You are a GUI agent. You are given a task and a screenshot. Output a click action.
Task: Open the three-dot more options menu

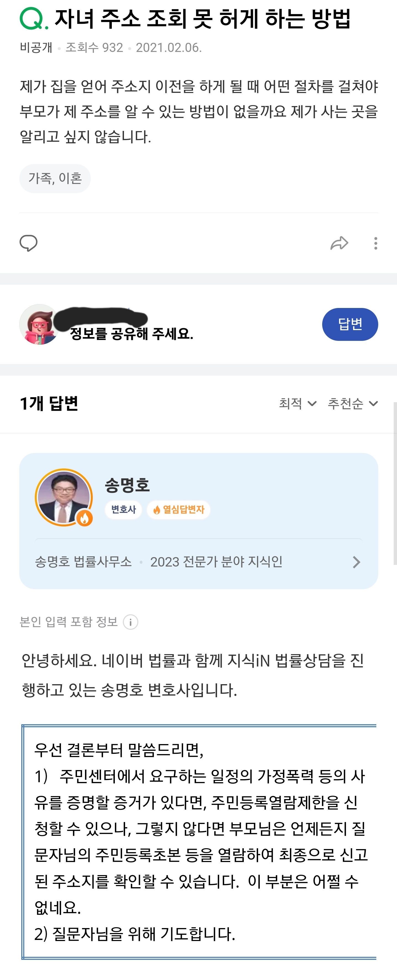pyautogui.click(x=376, y=243)
